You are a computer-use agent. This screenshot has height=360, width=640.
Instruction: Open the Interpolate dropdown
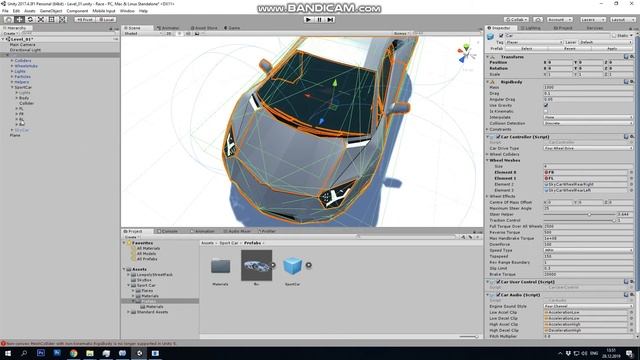point(588,117)
